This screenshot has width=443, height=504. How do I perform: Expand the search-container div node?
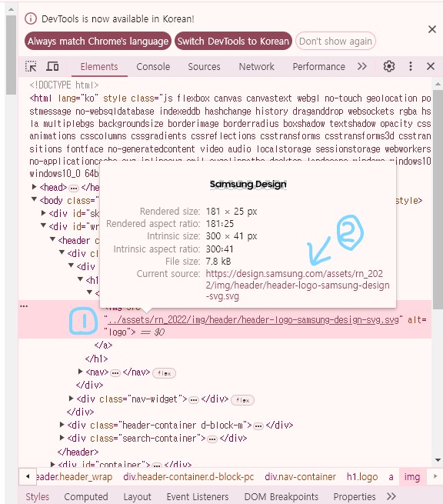point(62,438)
